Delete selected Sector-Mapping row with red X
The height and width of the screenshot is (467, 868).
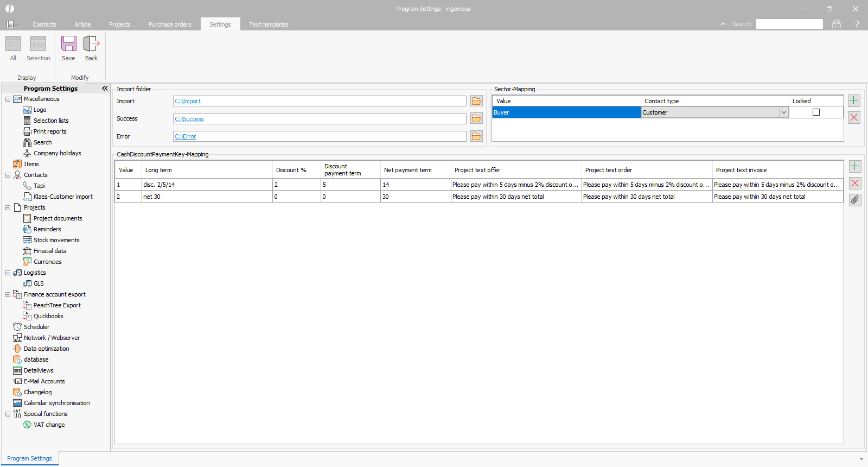854,118
